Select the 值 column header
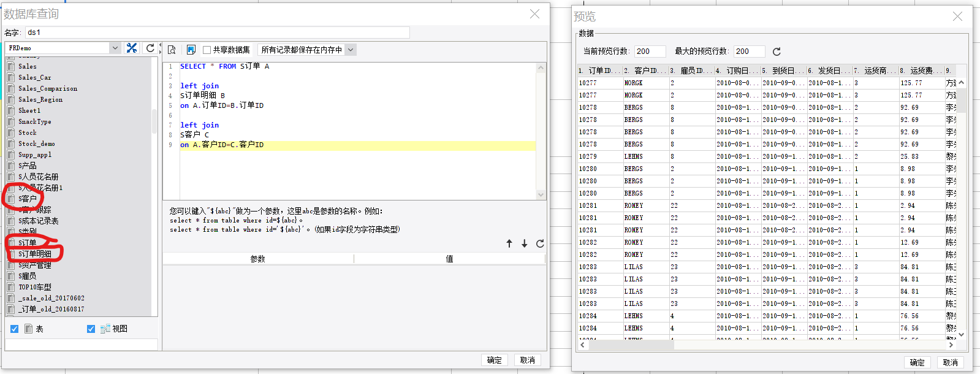Screen dimensions: 980x374 (x=449, y=259)
